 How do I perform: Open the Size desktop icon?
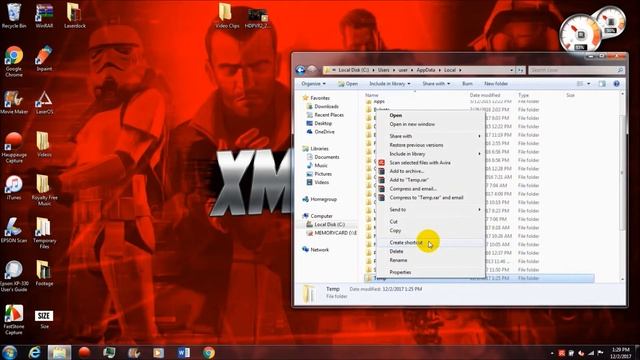[44, 319]
